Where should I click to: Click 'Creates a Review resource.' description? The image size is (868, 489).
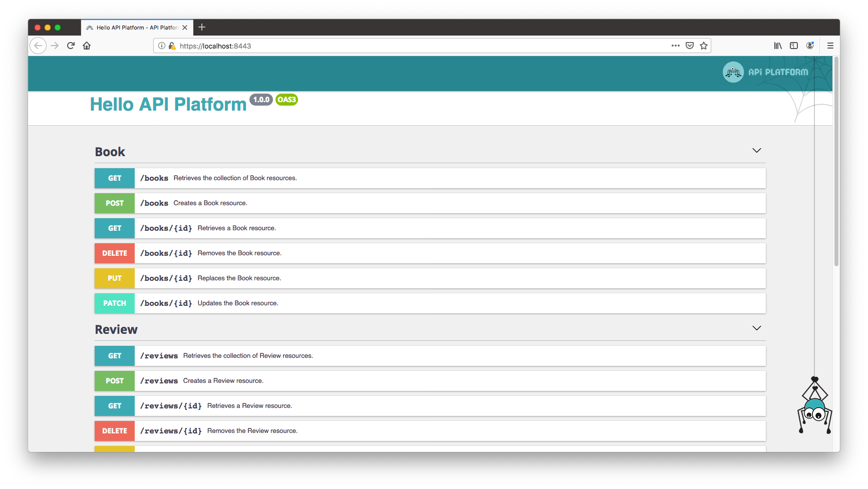223,381
